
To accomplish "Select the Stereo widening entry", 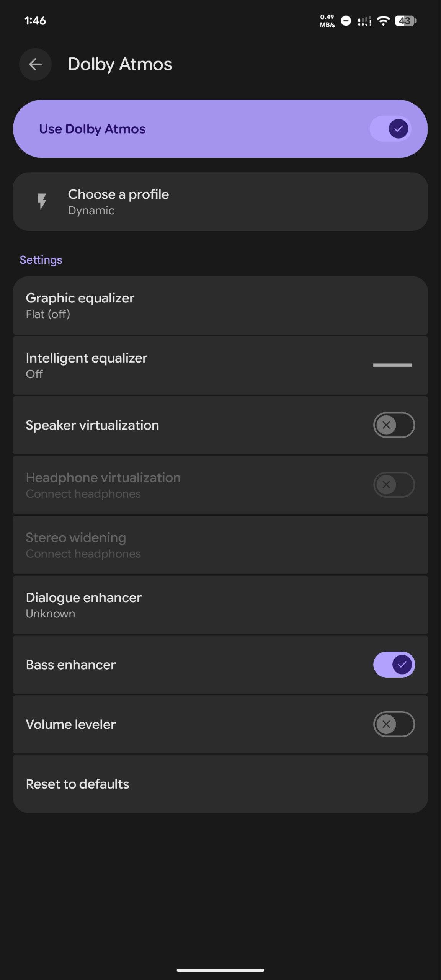I will [x=220, y=545].
